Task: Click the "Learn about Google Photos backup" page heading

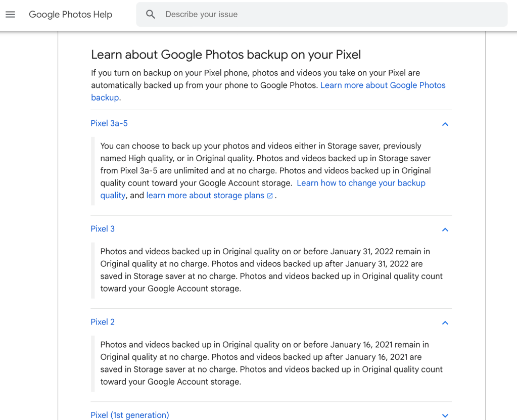Action: click(x=226, y=55)
